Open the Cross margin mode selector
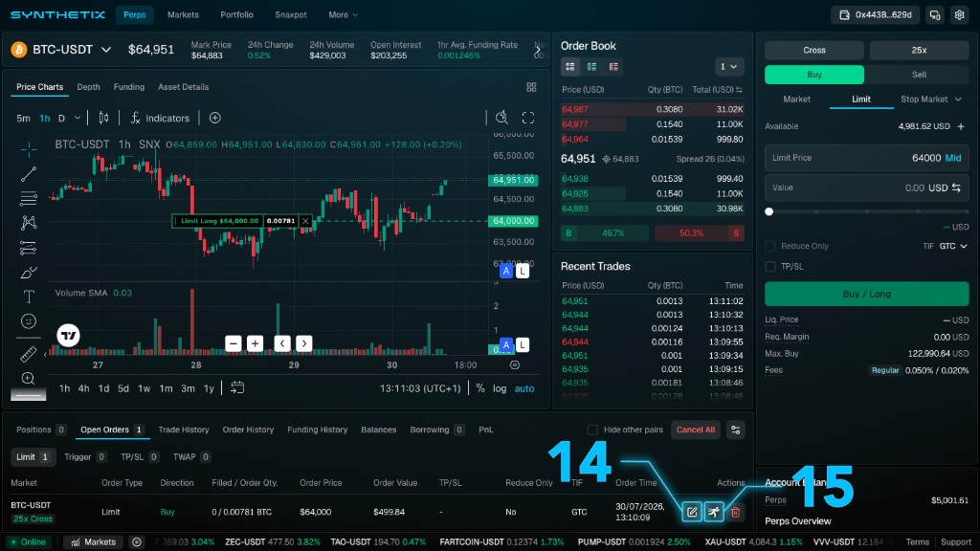 [x=814, y=50]
